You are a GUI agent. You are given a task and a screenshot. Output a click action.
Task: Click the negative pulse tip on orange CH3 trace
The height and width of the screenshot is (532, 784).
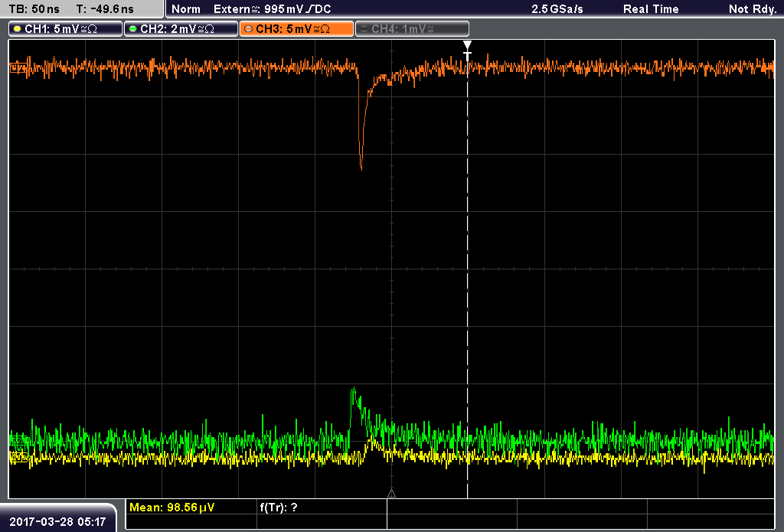(x=361, y=168)
